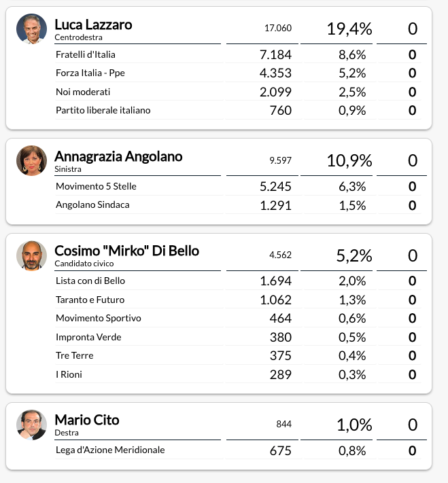The height and width of the screenshot is (483, 448).
Task: Open the Annagrazia Angolano candidate name
Action: point(118,156)
